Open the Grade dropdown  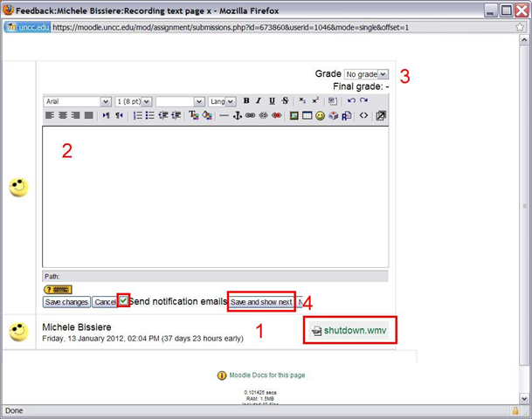pyautogui.click(x=366, y=75)
